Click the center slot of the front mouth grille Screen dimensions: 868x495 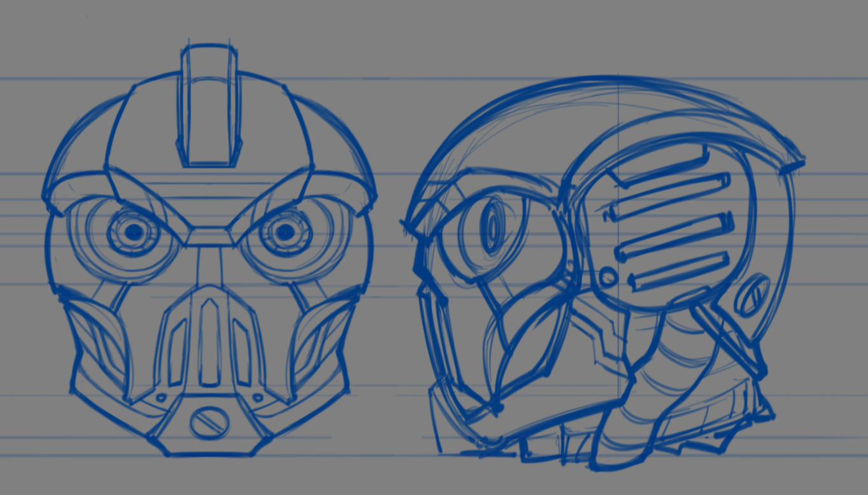(208, 343)
